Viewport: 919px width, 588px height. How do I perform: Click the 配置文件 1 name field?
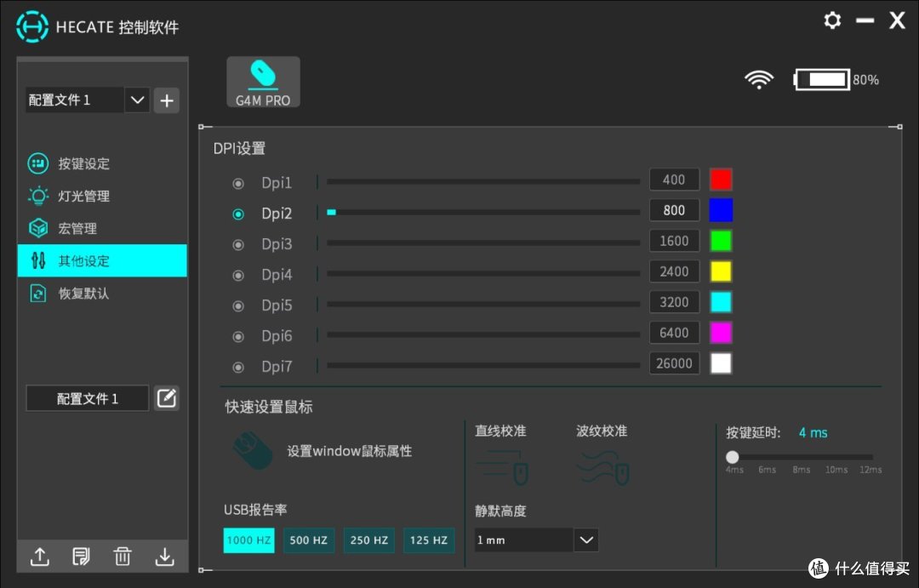click(x=88, y=398)
